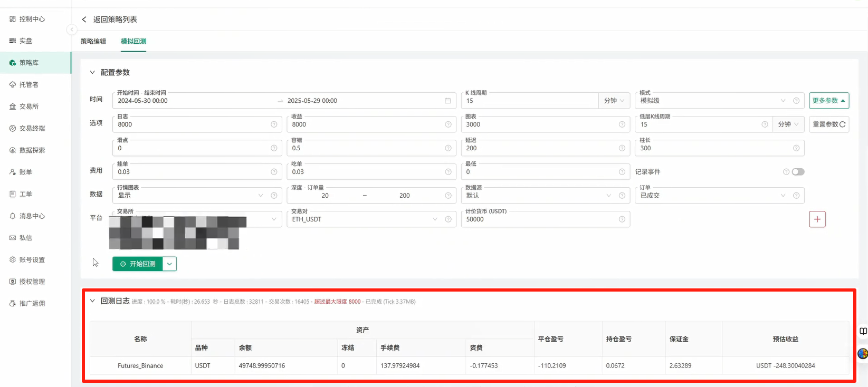
Task: Click the 深度 value 20 input
Action: [325, 196]
